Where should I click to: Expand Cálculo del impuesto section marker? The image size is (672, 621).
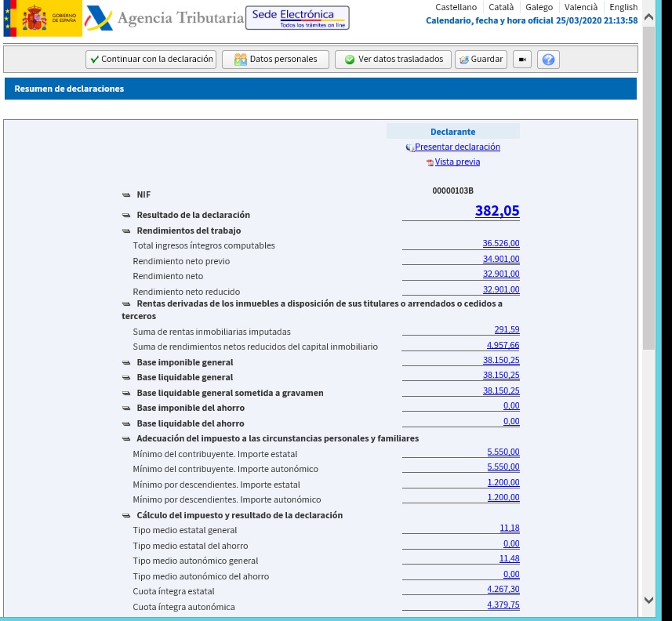tap(126, 515)
